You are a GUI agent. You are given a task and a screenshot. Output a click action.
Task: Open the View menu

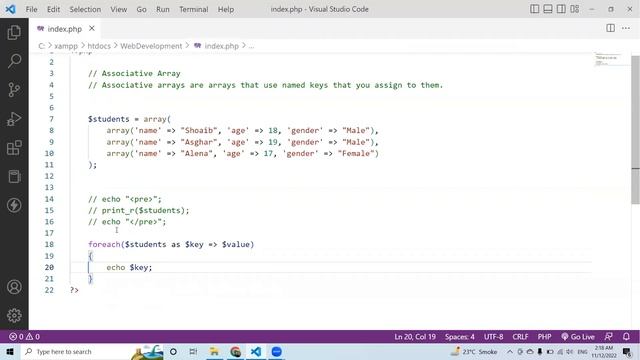[118, 9]
